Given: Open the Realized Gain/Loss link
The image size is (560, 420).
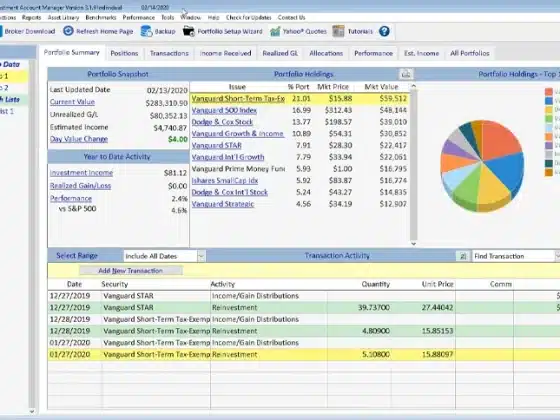Looking at the screenshot, I should 80,186.
